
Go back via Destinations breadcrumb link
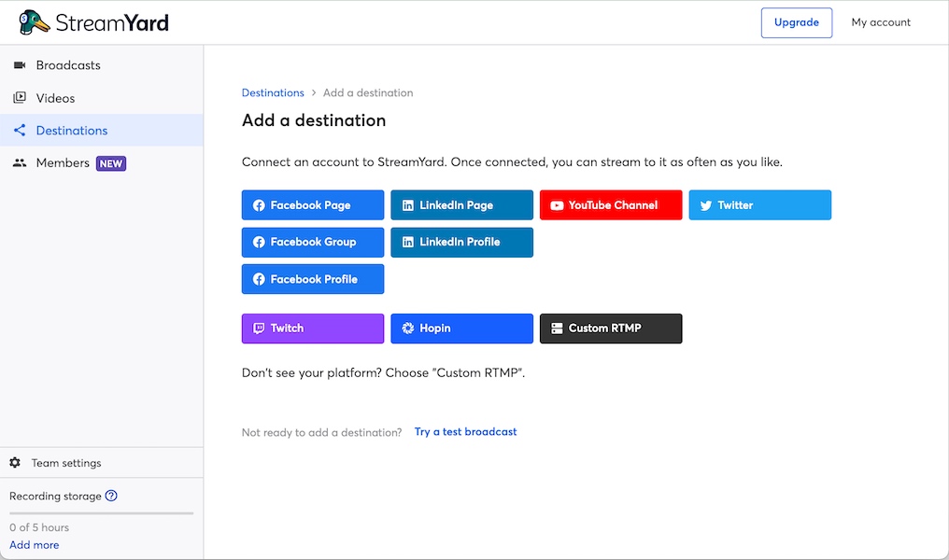click(x=273, y=92)
